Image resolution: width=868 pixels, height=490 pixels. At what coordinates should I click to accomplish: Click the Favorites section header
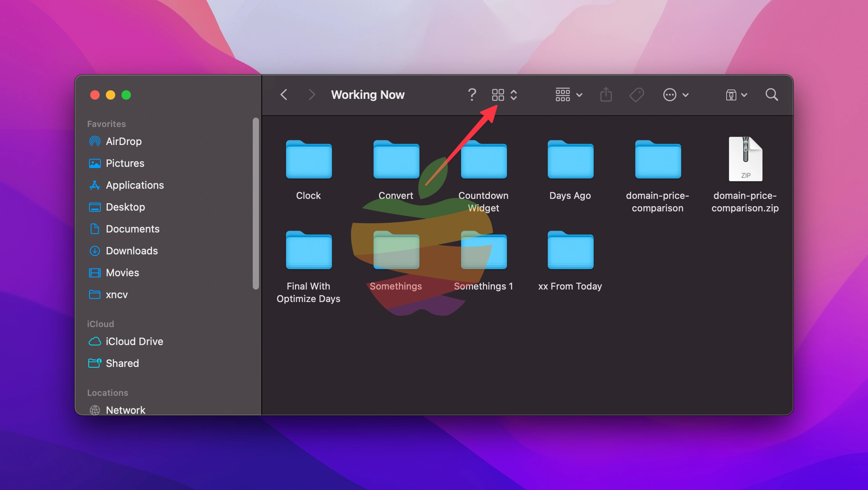click(x=106, y=124)
